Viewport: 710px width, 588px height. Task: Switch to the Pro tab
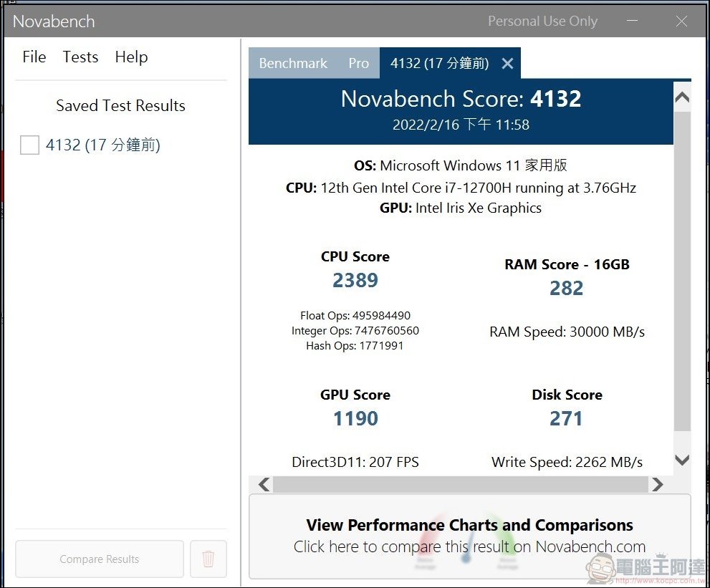click(358, 64)
